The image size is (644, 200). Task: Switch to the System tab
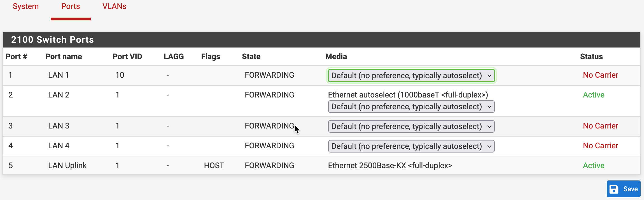[x=26, y=6]
